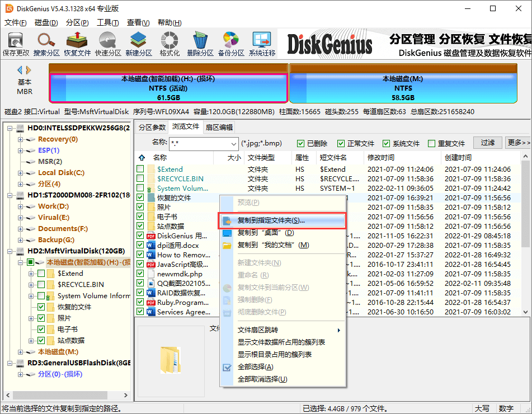Screen dimensions: 532x414
Task: Open the 名称 file name filter dropdown
Action: [234, 144]
